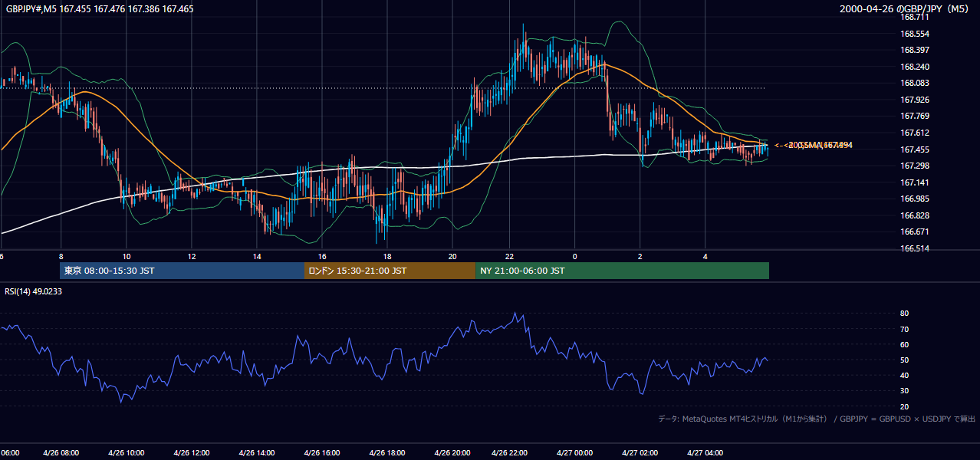Click the RSI axis value 50
Viewport: 980px width, 460px height.
904,360
